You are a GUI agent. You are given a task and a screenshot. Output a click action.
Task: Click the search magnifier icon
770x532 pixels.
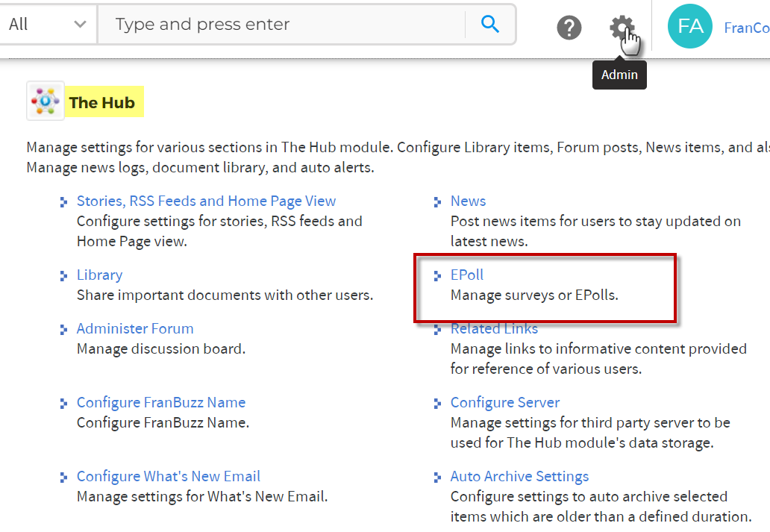[x=489, y=24]
